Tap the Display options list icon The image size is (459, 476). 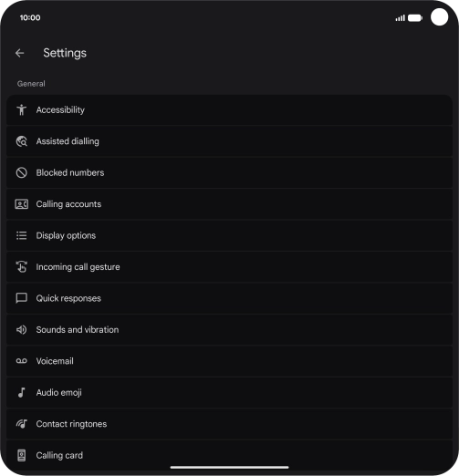22,235
